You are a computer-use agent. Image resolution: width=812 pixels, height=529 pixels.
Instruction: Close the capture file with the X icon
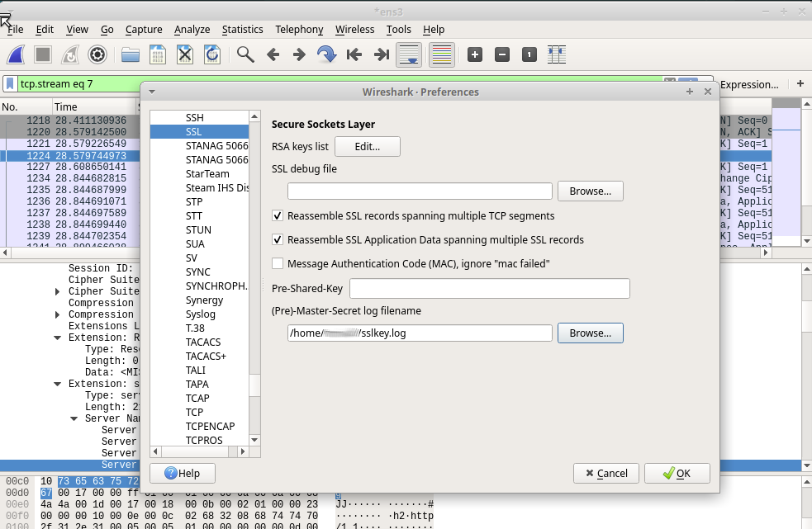click(185, 54)
